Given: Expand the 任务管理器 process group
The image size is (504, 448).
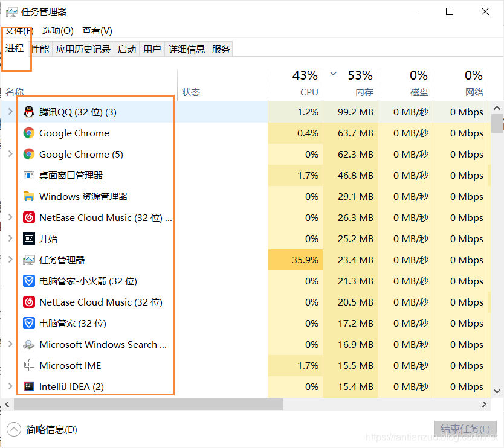Looking at the screenshot, I should [x=10, y=260].
